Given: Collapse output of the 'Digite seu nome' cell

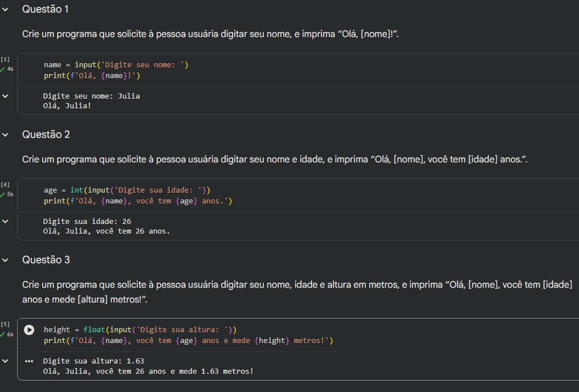Looking at the screenshot, I should coord(5,96).
